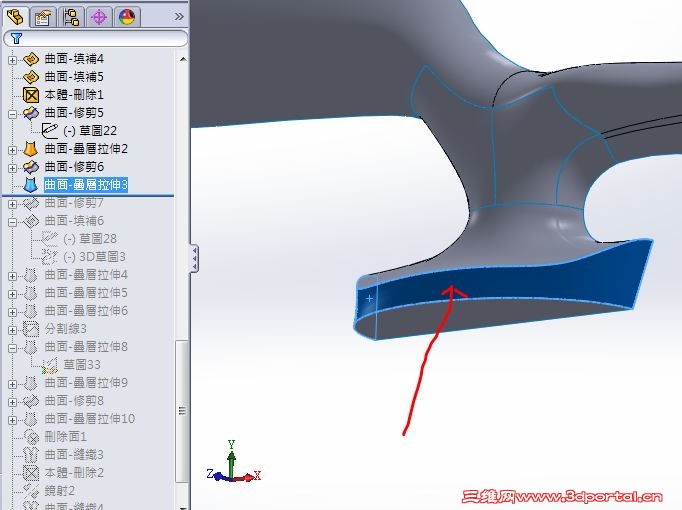Select the 本體-刪除2 delete body icon
Viewport: 682px width, 510px height.
coord(31,473)
